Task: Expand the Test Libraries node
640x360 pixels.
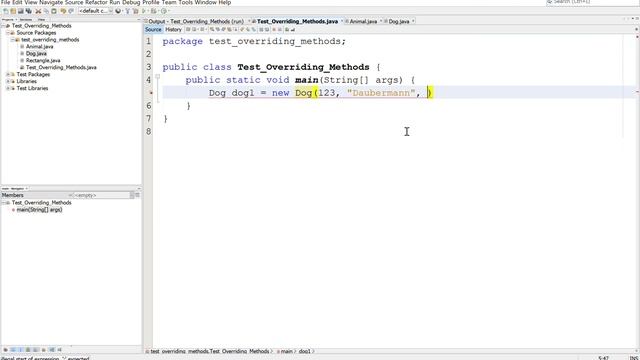Action: (x=8, y=88)
